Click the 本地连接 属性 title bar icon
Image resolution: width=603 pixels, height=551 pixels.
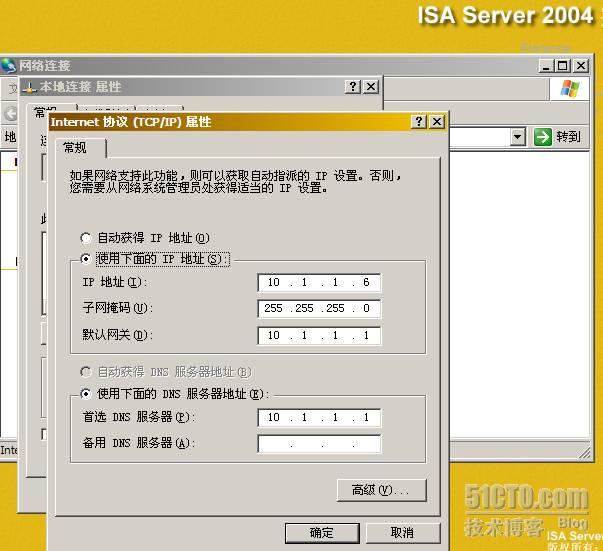click(29, 87)
